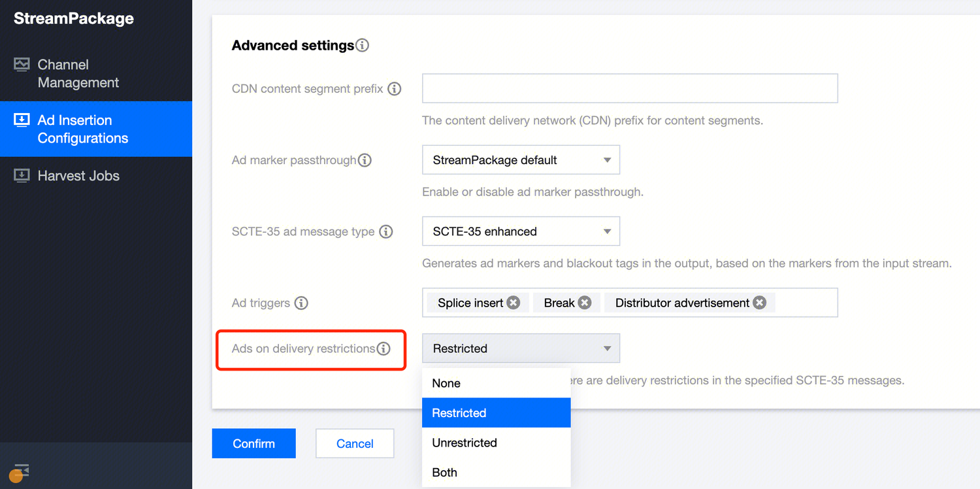Click the Cancel button
Image resolution: width=980 pixels, height=489 pixels.
point(355,443)
